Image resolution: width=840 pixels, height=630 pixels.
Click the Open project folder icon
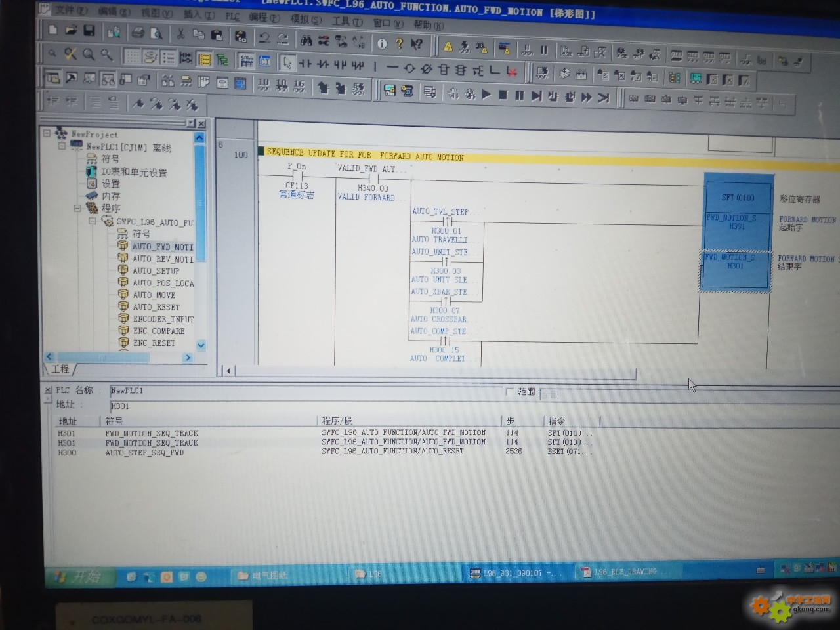[x=71, y=30]
